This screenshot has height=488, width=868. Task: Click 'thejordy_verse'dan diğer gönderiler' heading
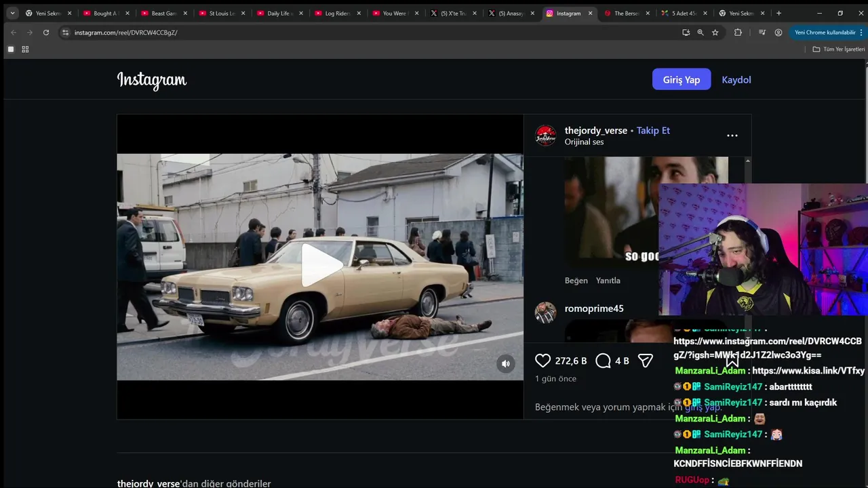[x=194, y=483]
